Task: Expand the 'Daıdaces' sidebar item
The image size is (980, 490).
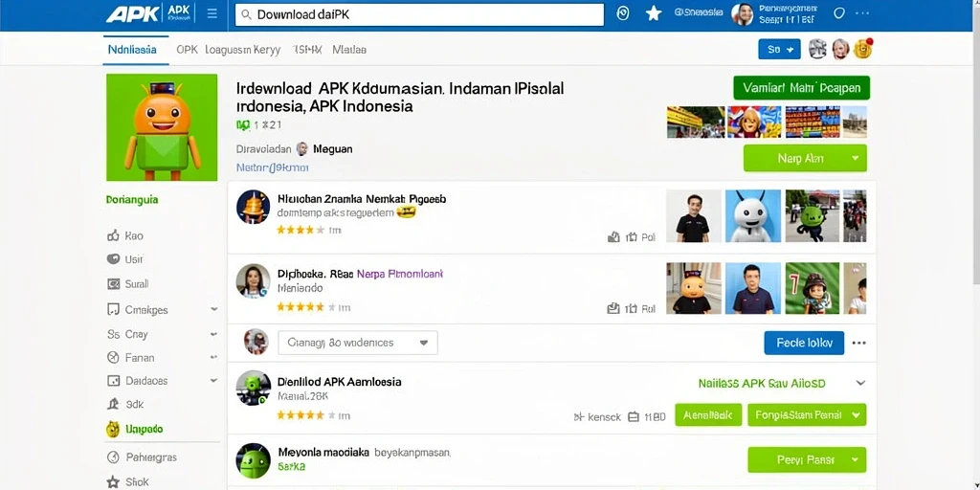Action: 163,381
